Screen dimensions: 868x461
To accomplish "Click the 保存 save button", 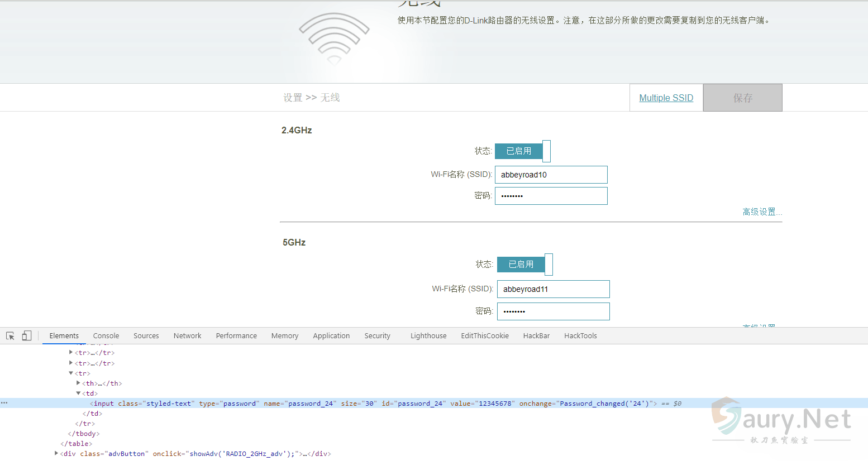I will [x=742, y=98].
